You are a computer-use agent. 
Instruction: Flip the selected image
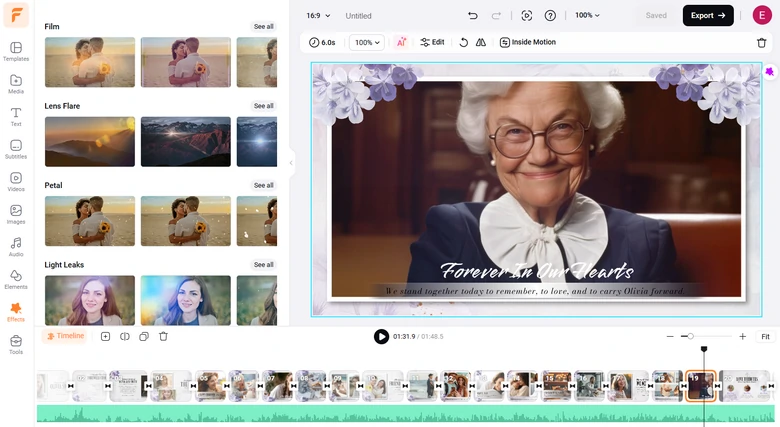[x=481, y=42]
